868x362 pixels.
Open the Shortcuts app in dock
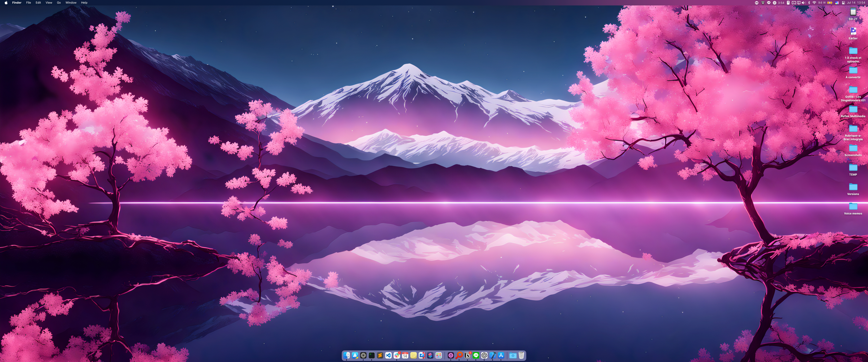[430, 355]
